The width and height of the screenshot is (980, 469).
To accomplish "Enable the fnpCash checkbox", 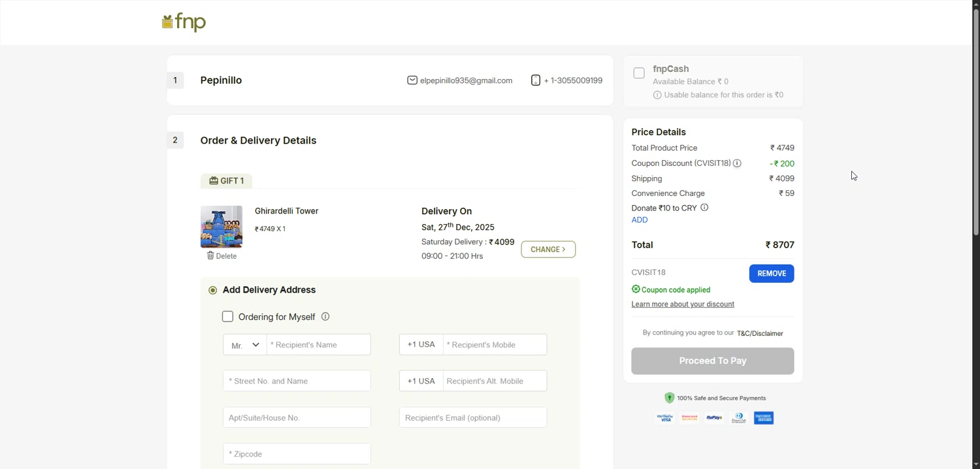I will (x=639, y=73).
